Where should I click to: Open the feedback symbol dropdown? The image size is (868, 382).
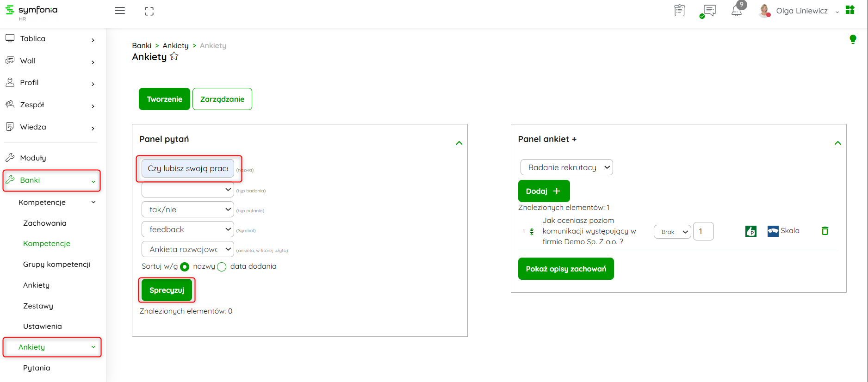[187, 229]
